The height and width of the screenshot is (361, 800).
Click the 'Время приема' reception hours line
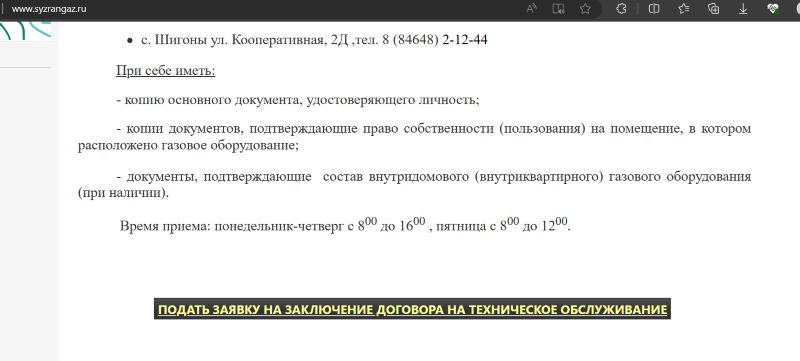pos(345,225)
